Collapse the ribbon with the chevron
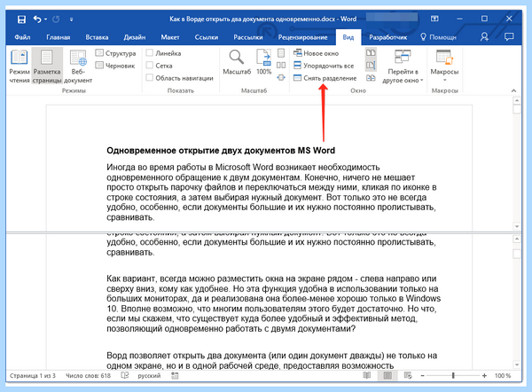Image resolution: width=532 pixels, height=392 pixels. tap(513, 90)
